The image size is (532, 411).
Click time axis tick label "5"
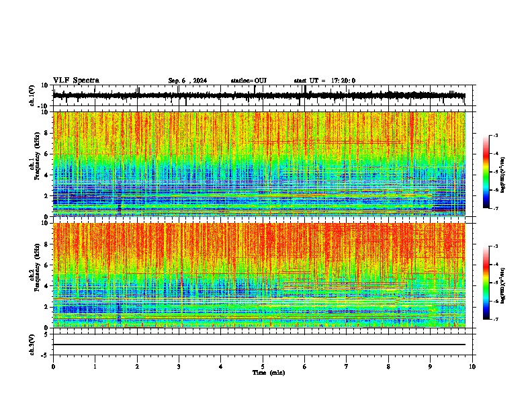[263, 367]
